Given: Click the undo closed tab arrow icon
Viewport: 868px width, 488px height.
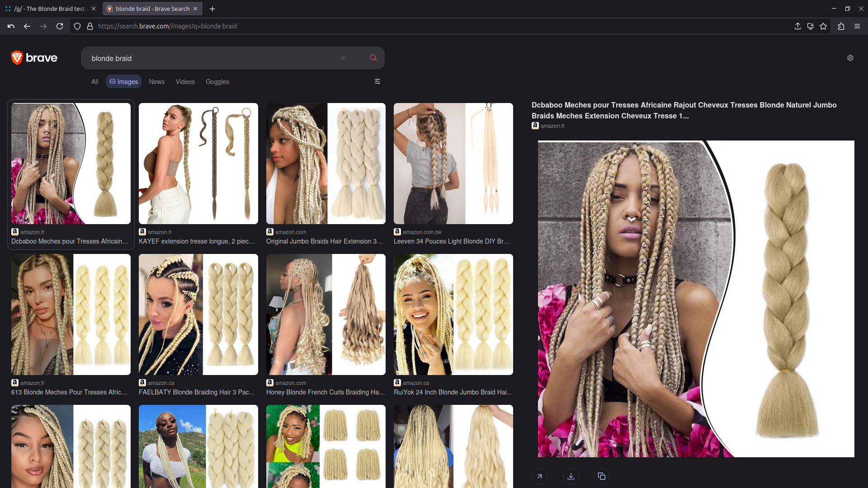Looking at the screenshot, I should pos(11,26).
